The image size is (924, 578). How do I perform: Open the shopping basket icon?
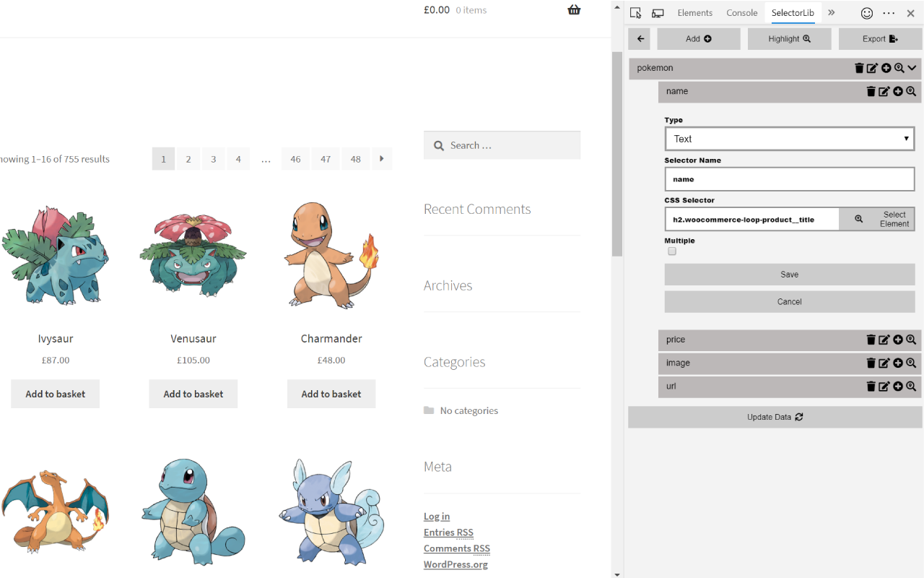click(574, 9)
